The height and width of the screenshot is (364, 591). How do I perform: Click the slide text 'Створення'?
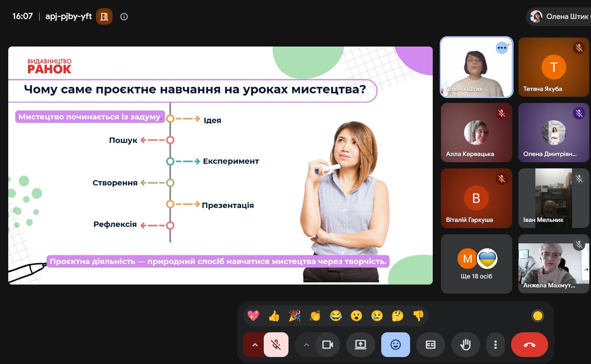pos(115,183)
